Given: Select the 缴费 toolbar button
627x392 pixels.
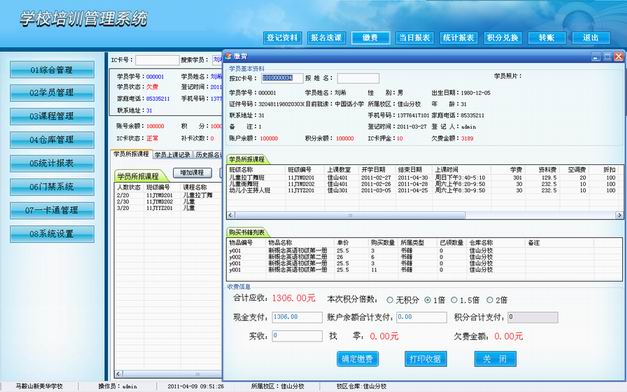Looking at the screenshot, I should pos(370,38).
